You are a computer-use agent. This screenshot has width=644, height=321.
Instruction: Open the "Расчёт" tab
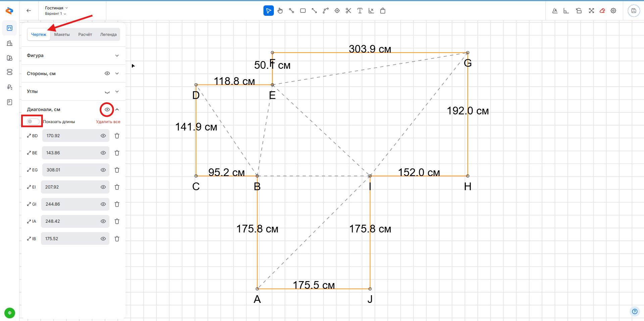85,35
